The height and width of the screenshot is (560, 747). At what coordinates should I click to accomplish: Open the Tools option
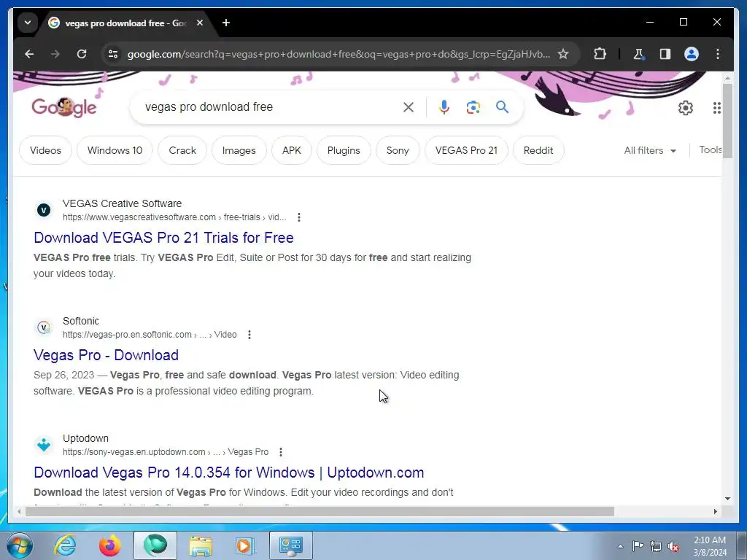711,150
